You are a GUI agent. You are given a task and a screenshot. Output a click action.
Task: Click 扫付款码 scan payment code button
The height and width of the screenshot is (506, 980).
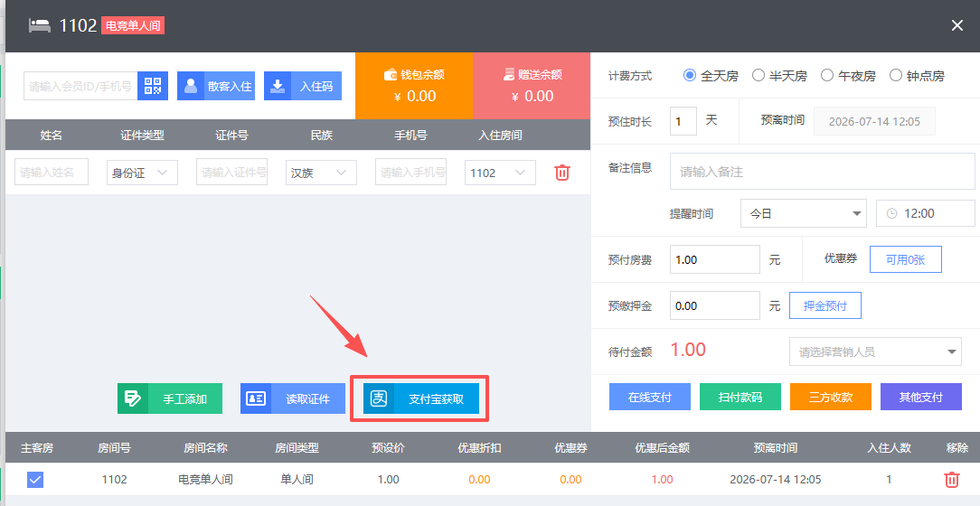[x=740, y=397]
